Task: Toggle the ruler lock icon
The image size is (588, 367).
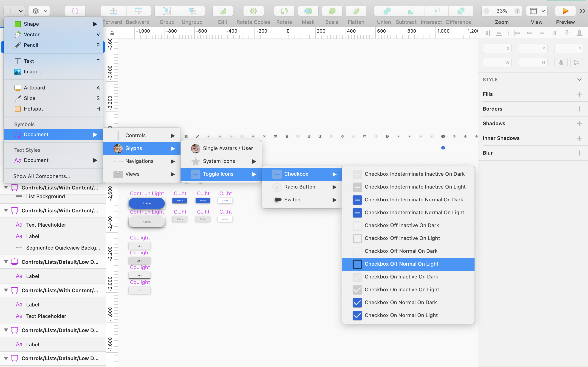Action: (x=112, y=33)
